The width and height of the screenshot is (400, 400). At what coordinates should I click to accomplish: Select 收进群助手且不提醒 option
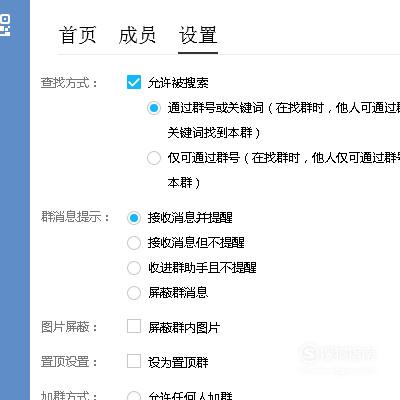134,268
